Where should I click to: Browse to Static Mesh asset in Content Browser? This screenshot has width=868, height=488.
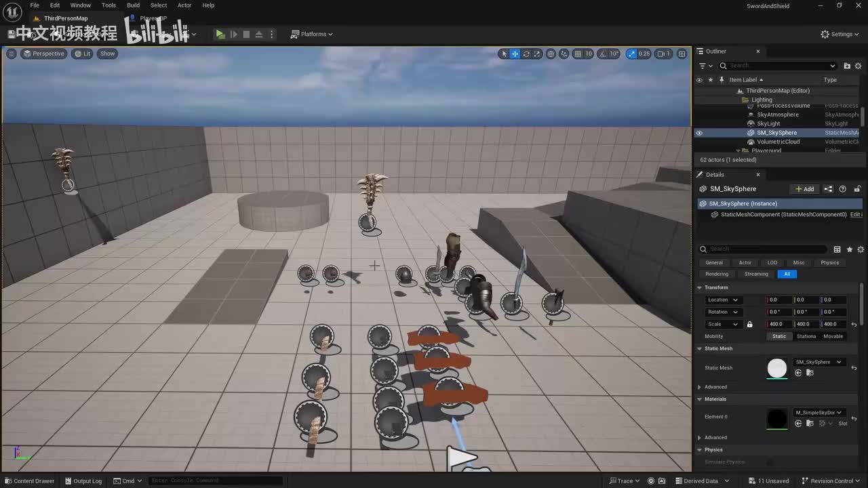click(x=808, y=373)
